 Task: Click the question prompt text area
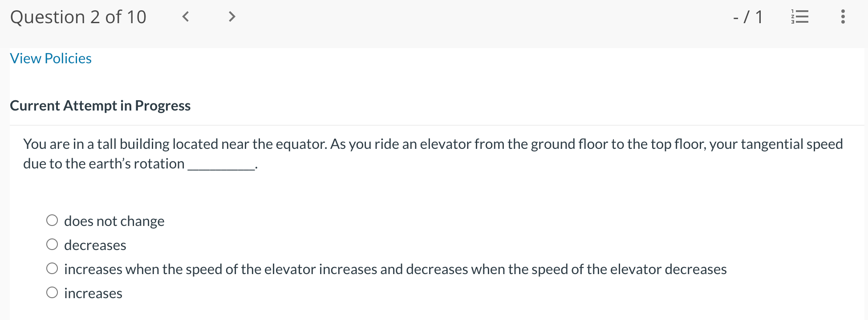click(433, 153)
